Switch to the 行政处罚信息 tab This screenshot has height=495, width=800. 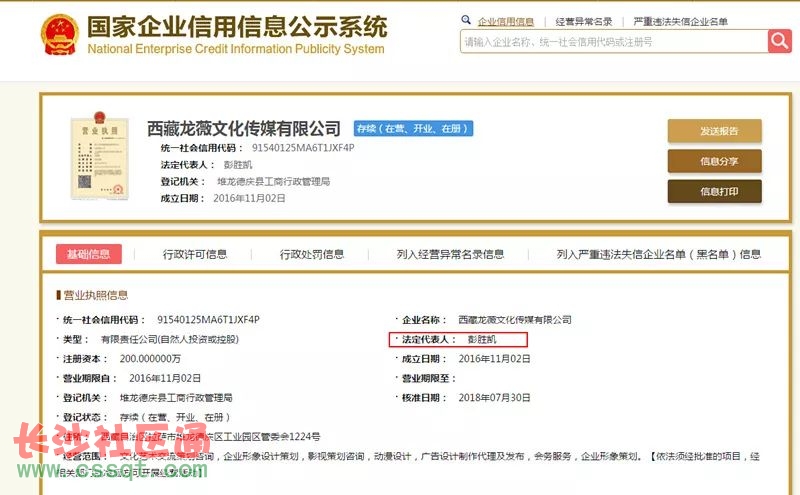pyautogui.click(x=312, y=254)
